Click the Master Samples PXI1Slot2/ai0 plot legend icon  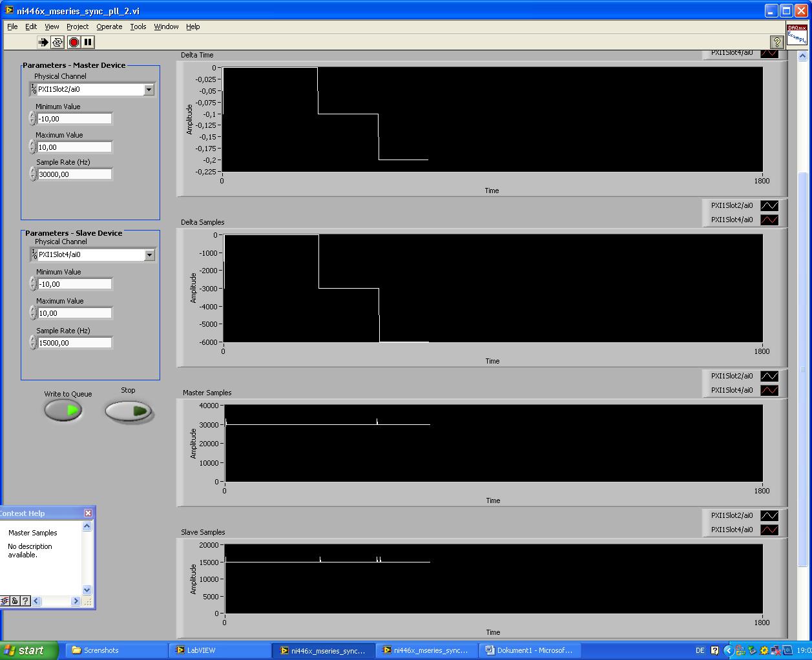click(x=769, y=376)
